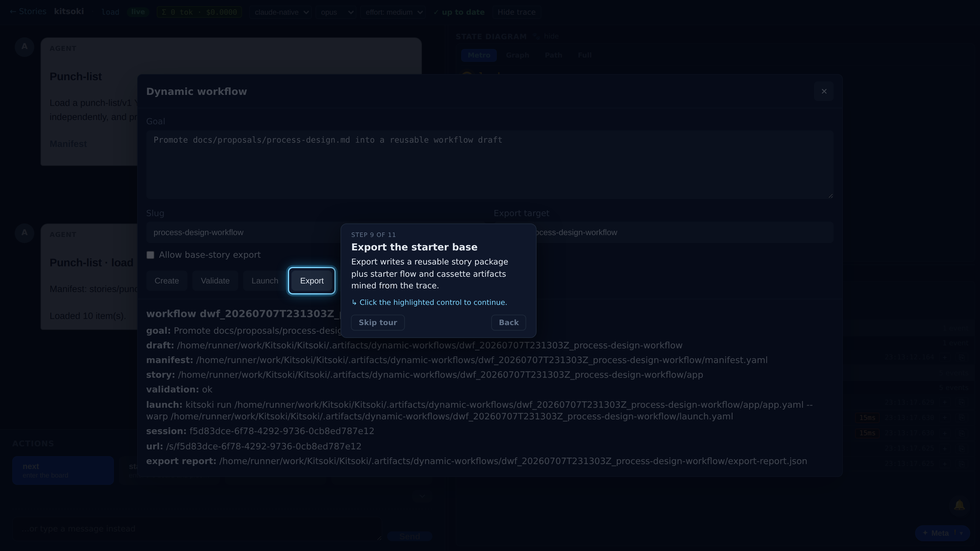Image resolution: width=980 pixels, height=551 pixels.
Task: Enable Allow base-story export checkbox
Action: coord(150,255)
